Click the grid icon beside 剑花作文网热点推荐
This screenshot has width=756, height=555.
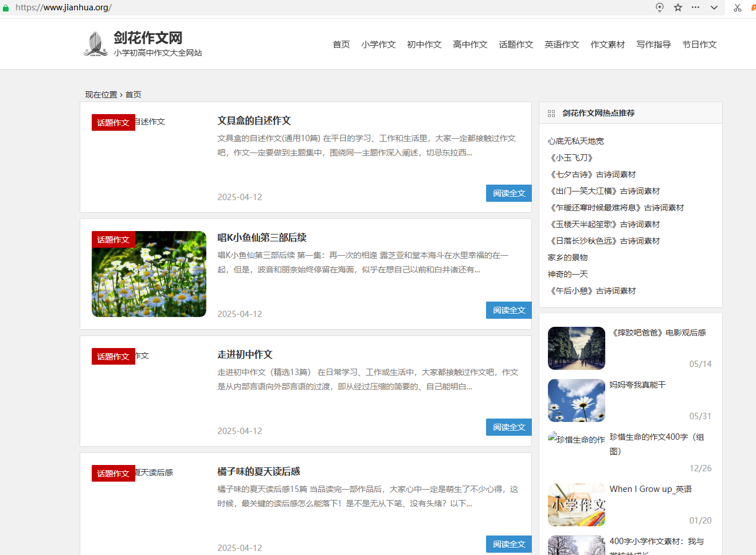tap(551, 114)
